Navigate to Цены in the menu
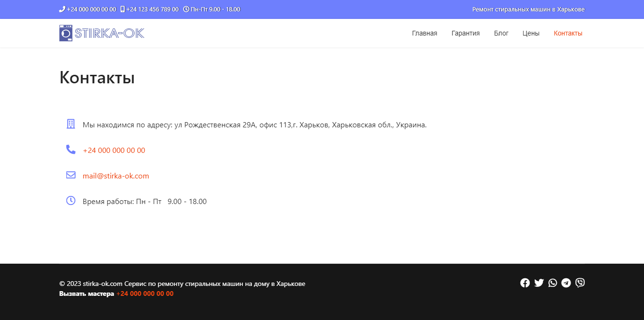Image resolution: width=644 pixels, height=320 pixels. (x=531, y=33)
